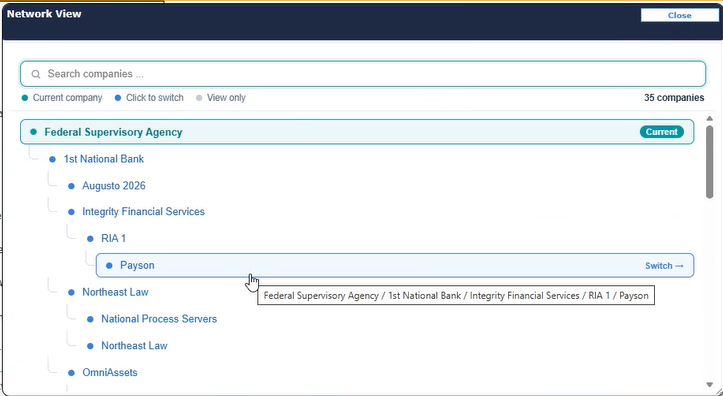Open Northeast Law nested under Northeast Law
723x396 pixels.
tap(134, 346)
